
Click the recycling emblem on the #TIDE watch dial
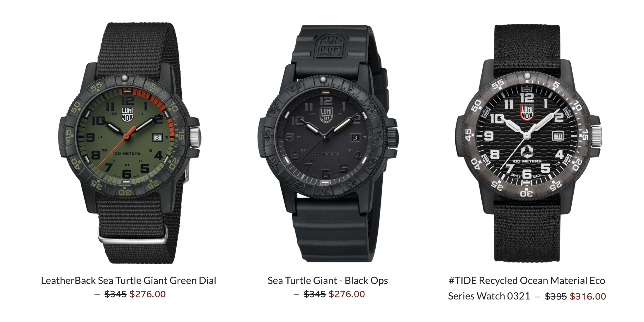coord(527,151)
